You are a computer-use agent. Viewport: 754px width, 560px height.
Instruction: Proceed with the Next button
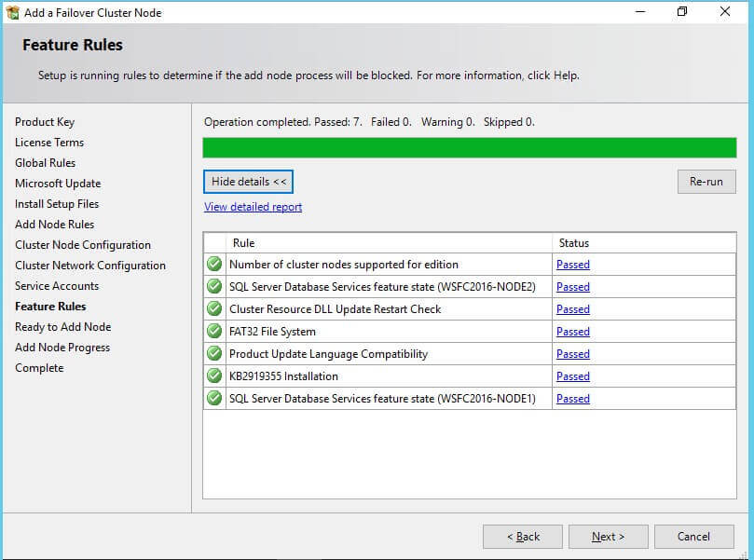pos(608,537)
